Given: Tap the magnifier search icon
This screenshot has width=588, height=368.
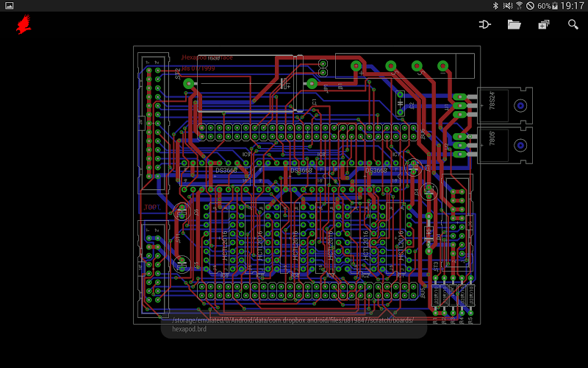Looking at the screenshot, I should 573,25.
